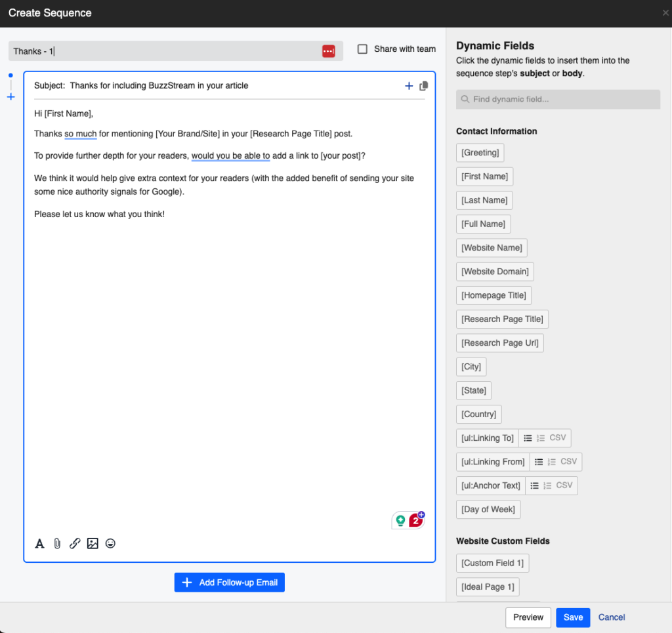Viewport: 672px width, 633px height.
Task: Insert a hyperlink with the link icon
Action: point(75,543)
